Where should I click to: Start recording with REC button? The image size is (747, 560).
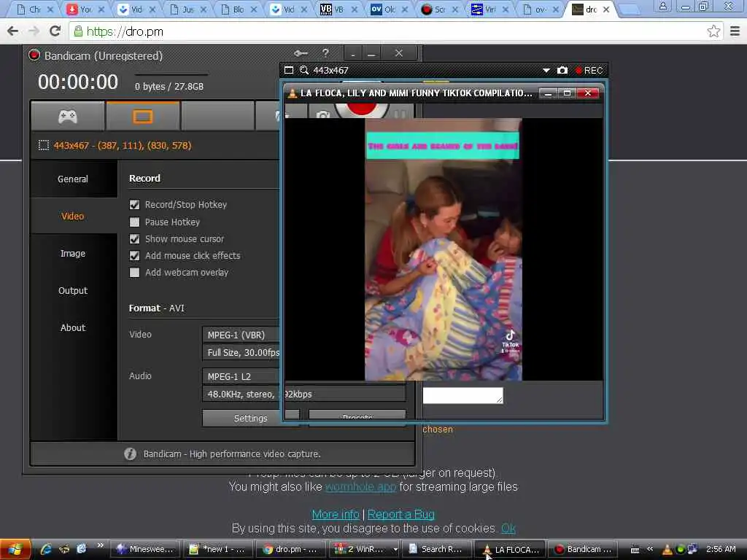point(589,71)
